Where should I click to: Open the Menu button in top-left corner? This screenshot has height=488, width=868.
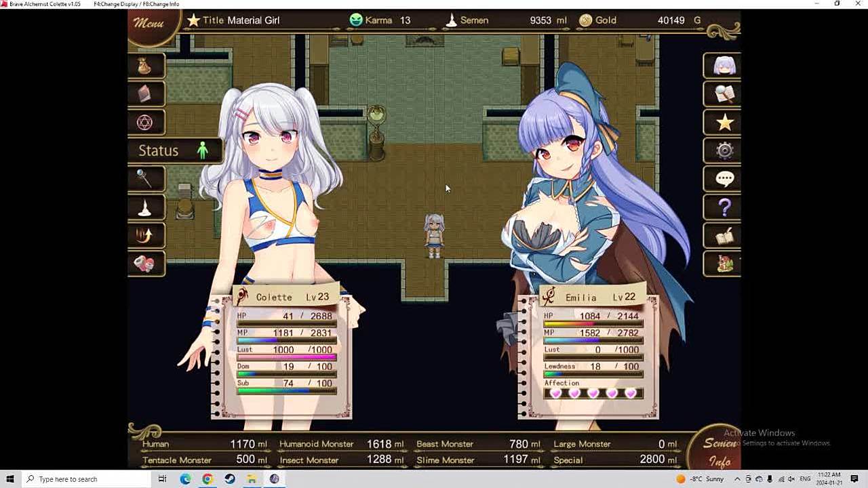[149, 24]
